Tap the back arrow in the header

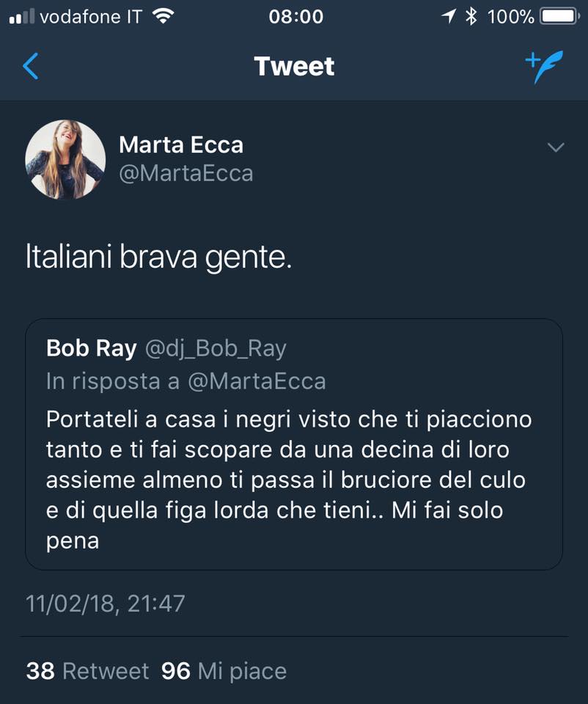(x=31, y=67)
